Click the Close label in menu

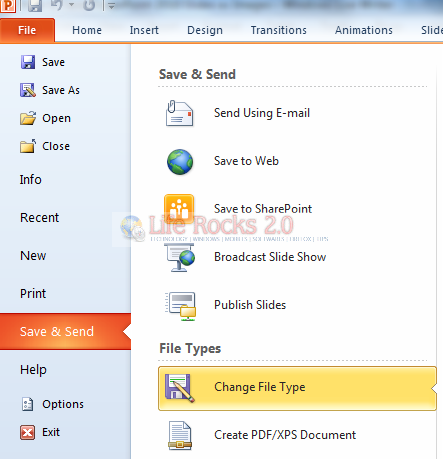pyautogui.click(x=56, y=146)
